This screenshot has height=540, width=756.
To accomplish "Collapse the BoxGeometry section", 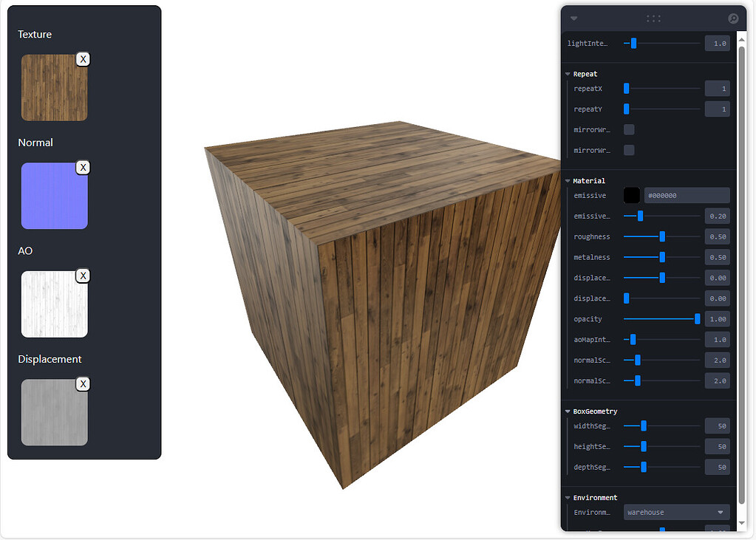I will [568, 411].
